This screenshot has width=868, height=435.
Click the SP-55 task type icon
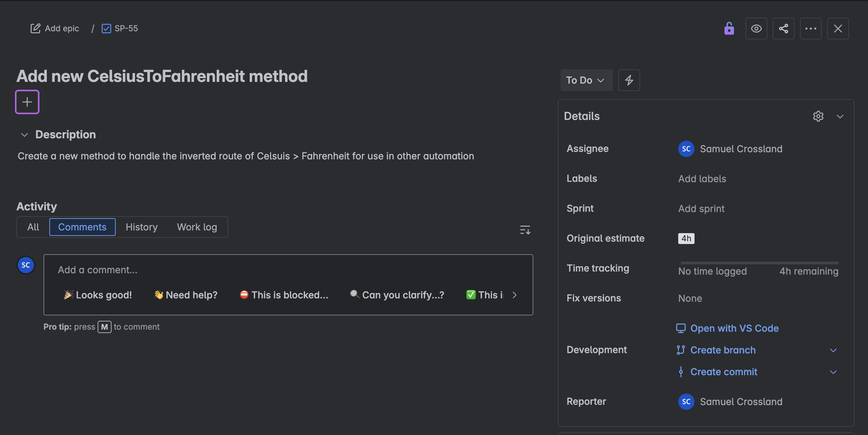coord(106,28)
